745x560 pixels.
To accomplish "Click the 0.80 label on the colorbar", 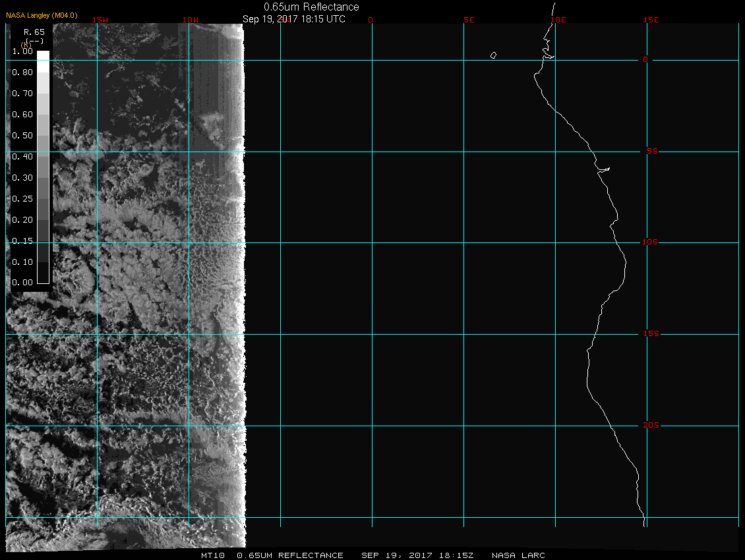I will pos(22,72).
